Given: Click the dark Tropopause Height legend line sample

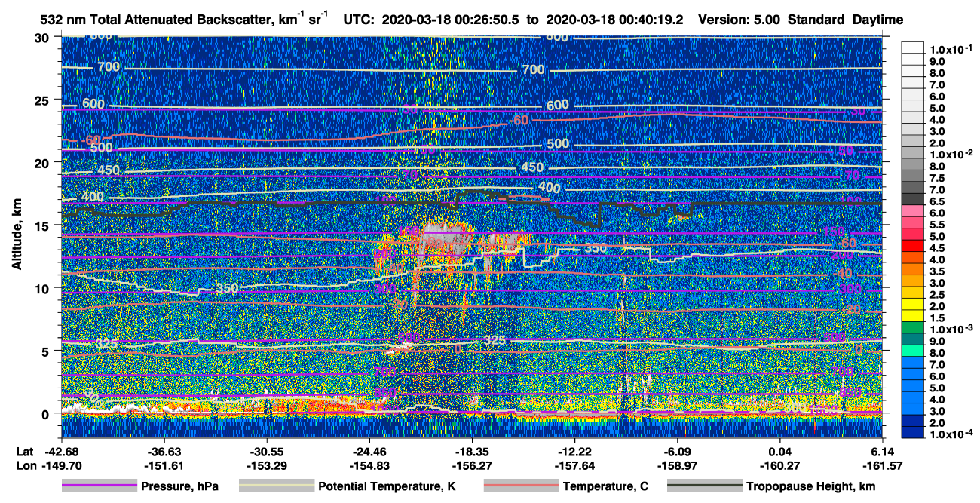Looking at the screenshot, I should 703,486.
